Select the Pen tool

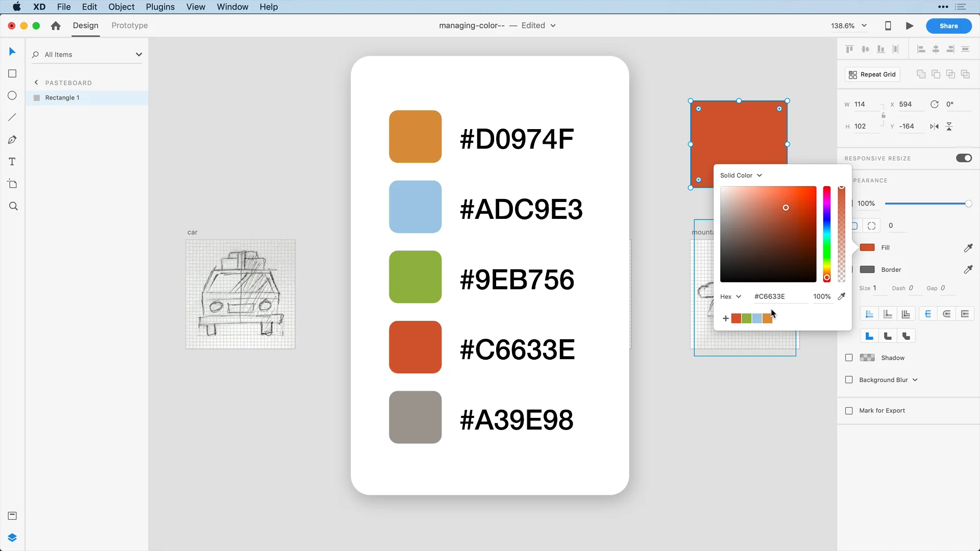12,140
